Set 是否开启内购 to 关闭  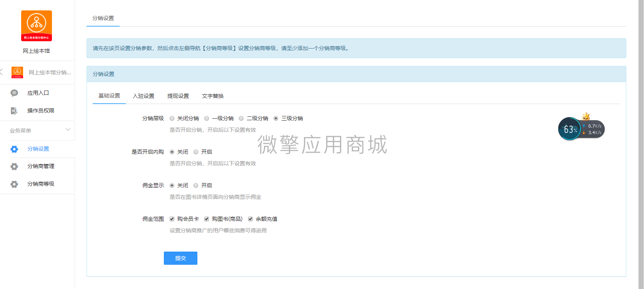[172, 152]
